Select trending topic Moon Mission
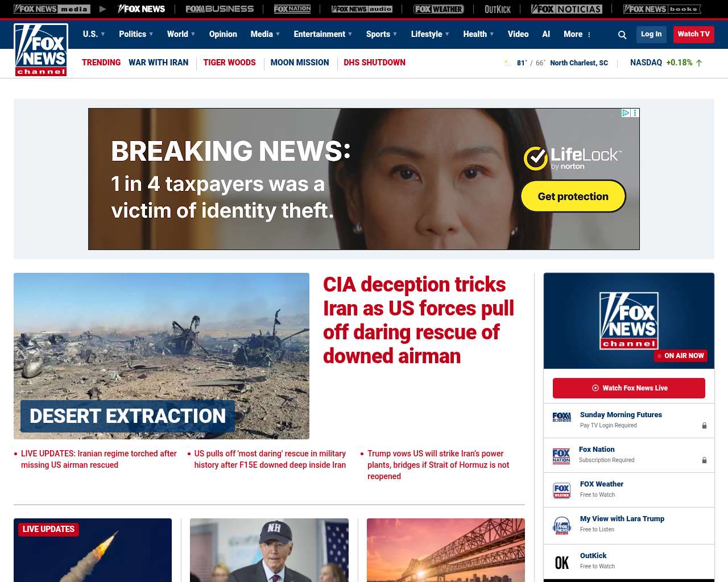Screen dimensions: 728x582 pos(300,63)
